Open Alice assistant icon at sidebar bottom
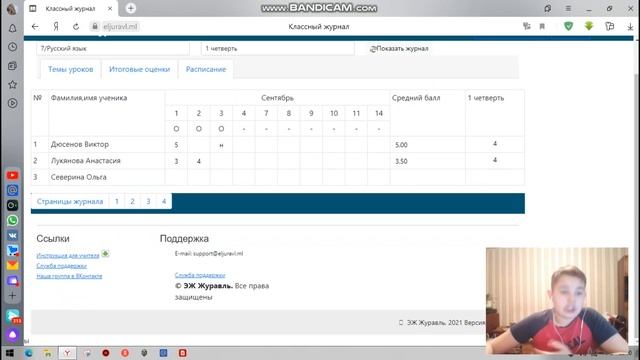The image size is (640, 360). pos(12,335)
